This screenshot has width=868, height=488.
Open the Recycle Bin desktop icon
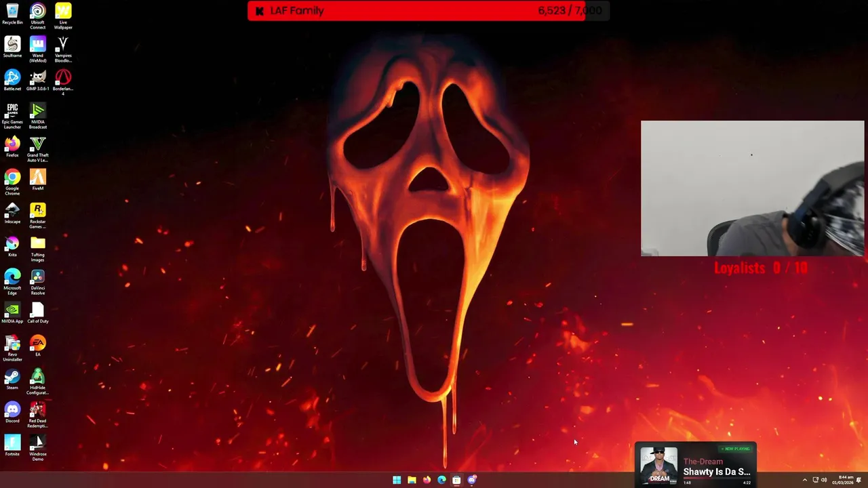12,14
